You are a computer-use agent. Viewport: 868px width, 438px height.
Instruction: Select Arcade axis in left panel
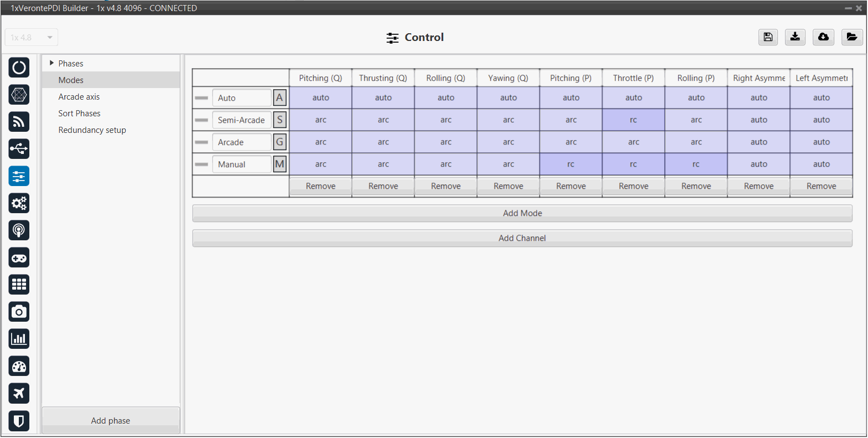click(x=79, y=97)
